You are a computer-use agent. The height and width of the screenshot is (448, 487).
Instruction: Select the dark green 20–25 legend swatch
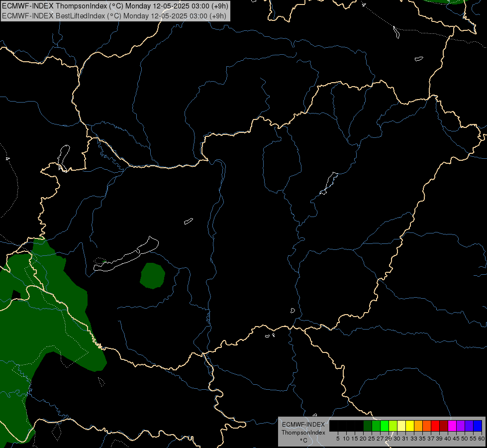(x=368, y=426)
